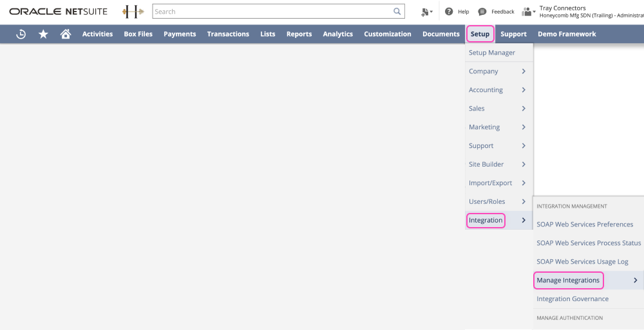Click the shortcuts star icon

43,34
